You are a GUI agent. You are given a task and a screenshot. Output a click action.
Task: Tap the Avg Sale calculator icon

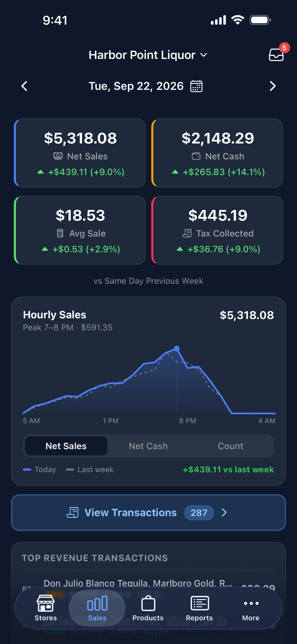pyautogui.click(x=60, y=233)
